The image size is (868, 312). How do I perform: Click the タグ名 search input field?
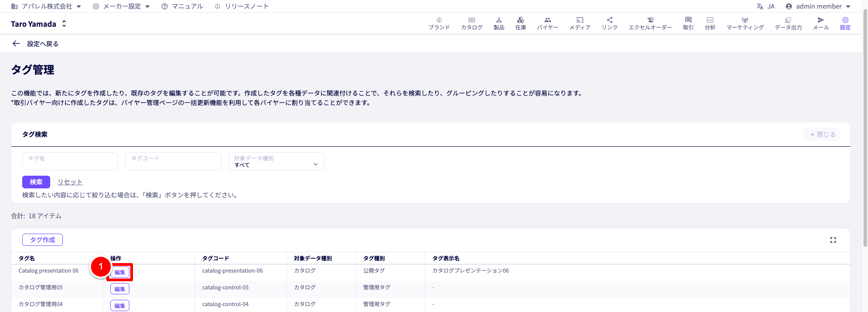[70, 162]
